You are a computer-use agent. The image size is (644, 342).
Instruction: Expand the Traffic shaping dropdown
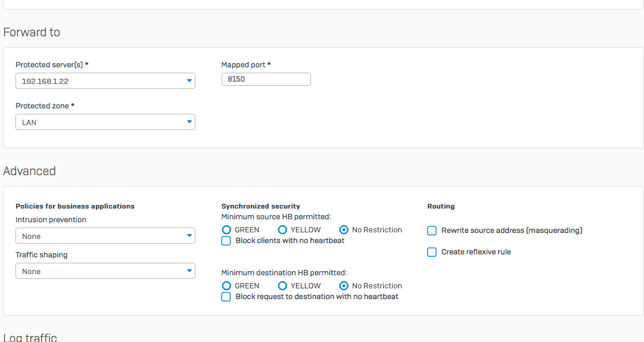click(x=105, y=271)
